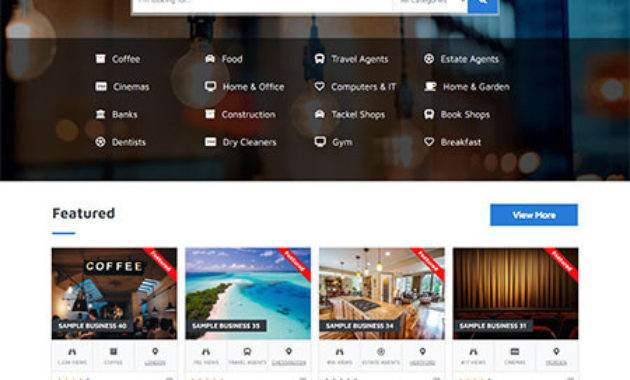This screenshot has height=380, width=630.
Task: Click the location pin icon on Sample Business 40
Action: [x=155, y=351]
